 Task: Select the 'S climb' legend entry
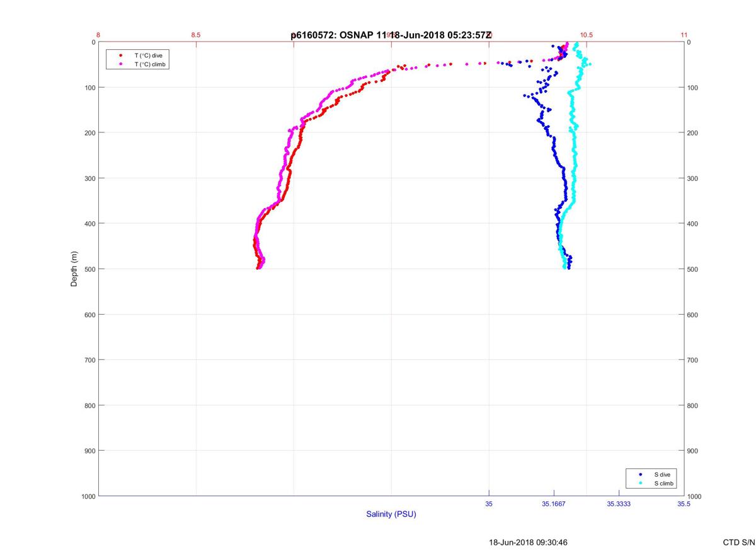pos(664,483)
